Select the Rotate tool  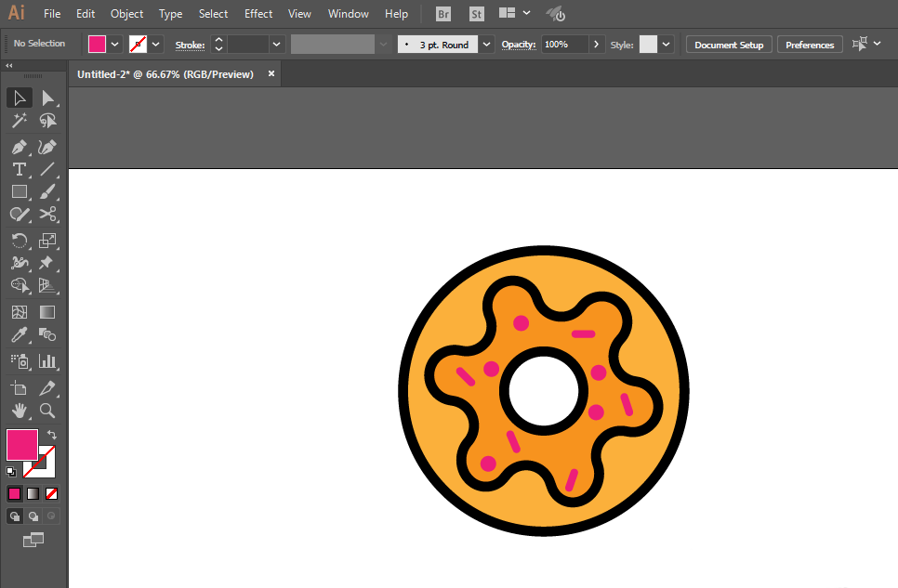[x=19, y=241]
